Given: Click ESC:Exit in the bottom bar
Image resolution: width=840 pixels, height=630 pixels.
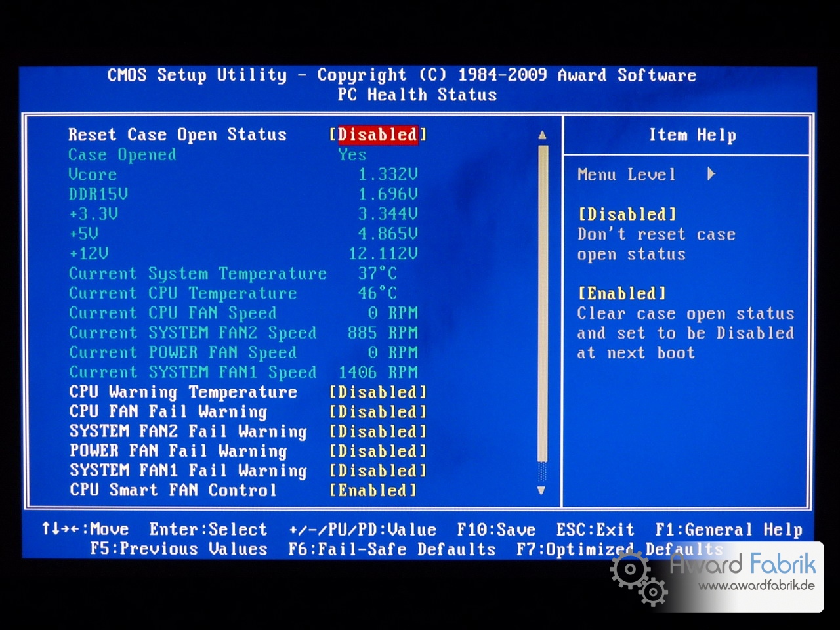Looking at the screenshot, I should (x=595, y=530).
